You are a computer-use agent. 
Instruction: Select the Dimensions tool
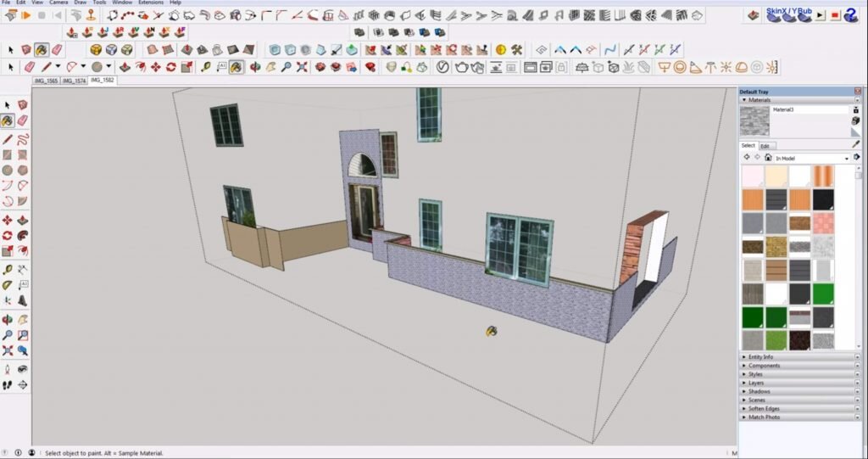pyautogui.click(x=23, y=270)
